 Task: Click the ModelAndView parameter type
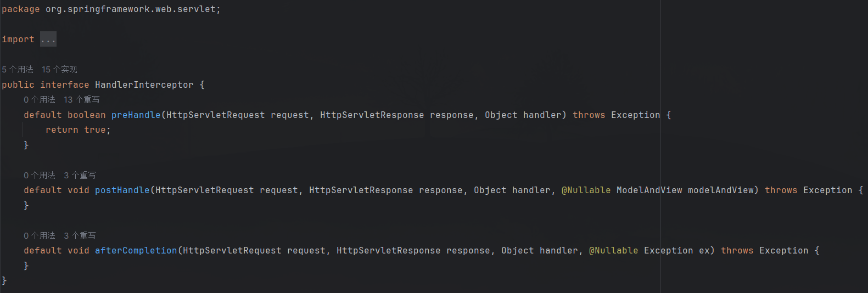tap(649, 190)
